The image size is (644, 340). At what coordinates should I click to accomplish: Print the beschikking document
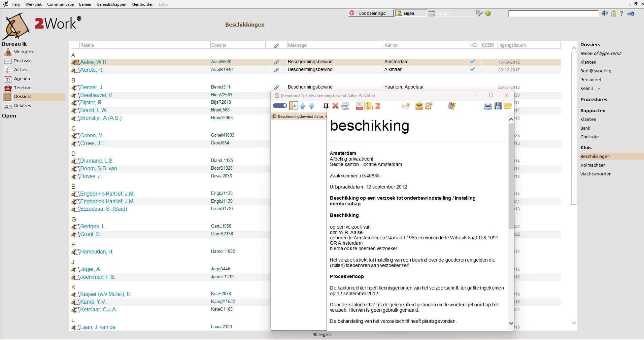(487, 106)
